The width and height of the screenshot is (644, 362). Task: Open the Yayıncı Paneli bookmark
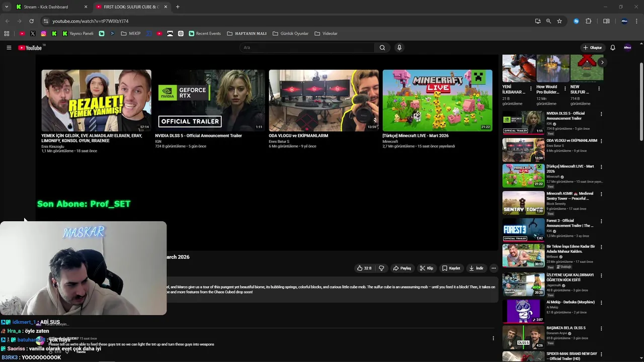click(x=78, y=34)
